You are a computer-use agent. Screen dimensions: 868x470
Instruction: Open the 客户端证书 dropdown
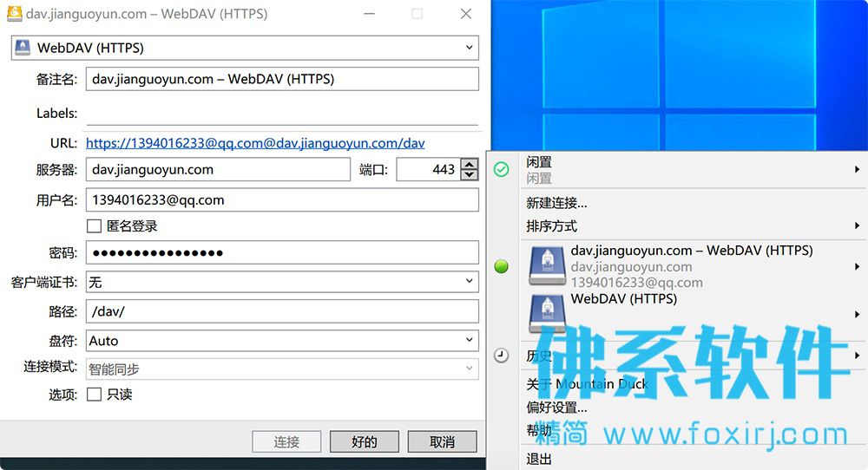pyautogui.click(x=282, y=282)
